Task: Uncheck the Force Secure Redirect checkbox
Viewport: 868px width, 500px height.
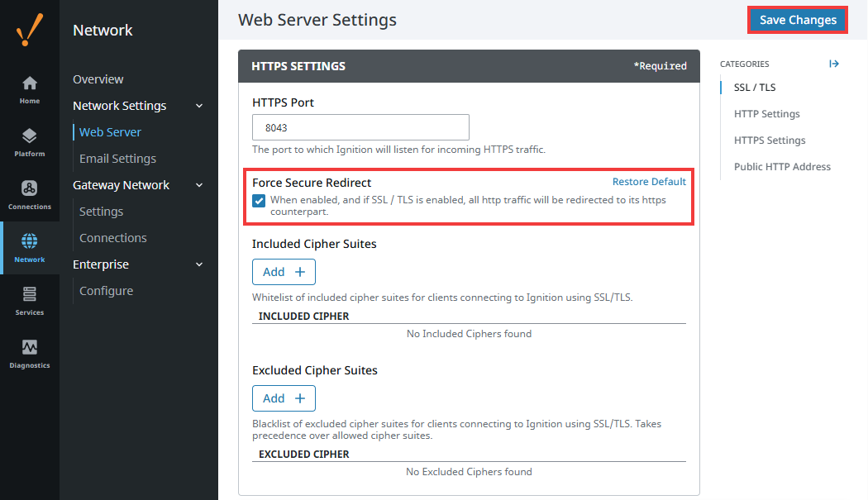Action: coord(259,201)
